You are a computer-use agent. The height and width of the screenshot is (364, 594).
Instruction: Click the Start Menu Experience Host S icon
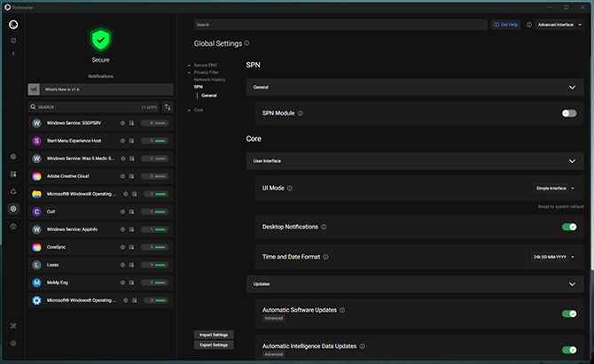36,141
